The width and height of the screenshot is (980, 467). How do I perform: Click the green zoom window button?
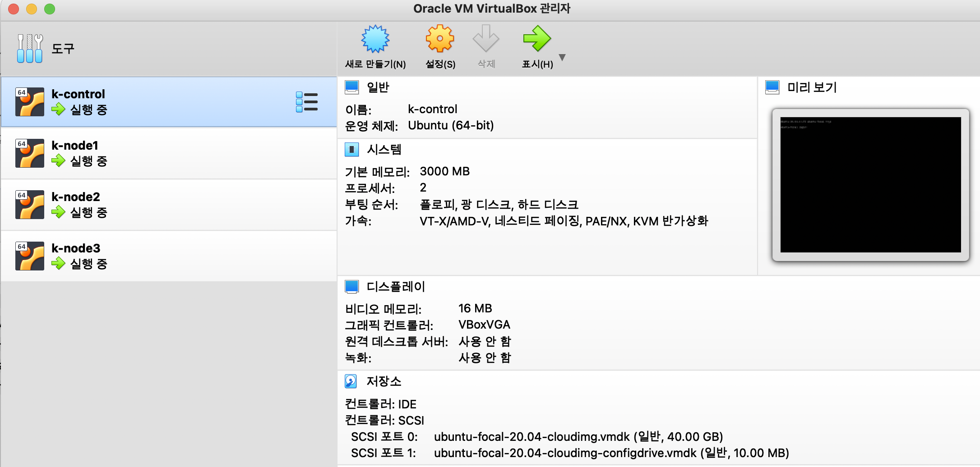[x=50, y=9]
